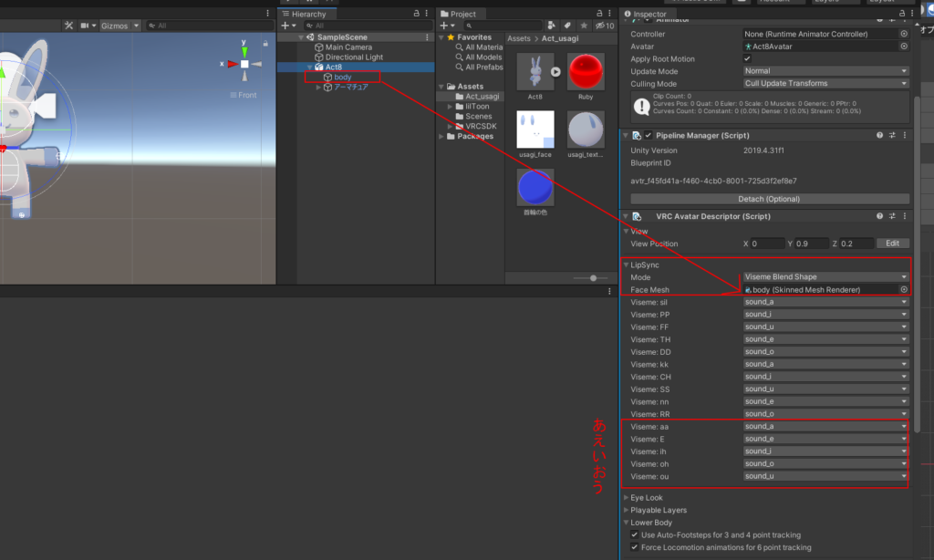The width and height of the screenshot is (934, 560).
Task: Open Pipeline Manager preset settings icon
Action: [x=892, y=135]
